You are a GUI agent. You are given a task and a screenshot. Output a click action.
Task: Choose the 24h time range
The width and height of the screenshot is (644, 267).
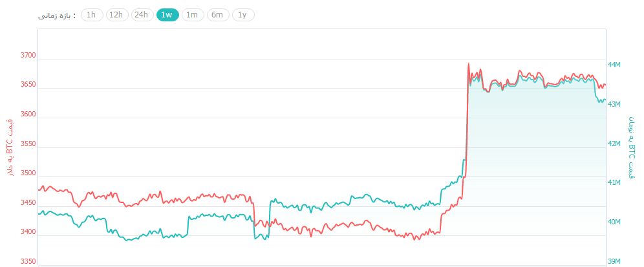pyautogui.click(x=141, y=15)
